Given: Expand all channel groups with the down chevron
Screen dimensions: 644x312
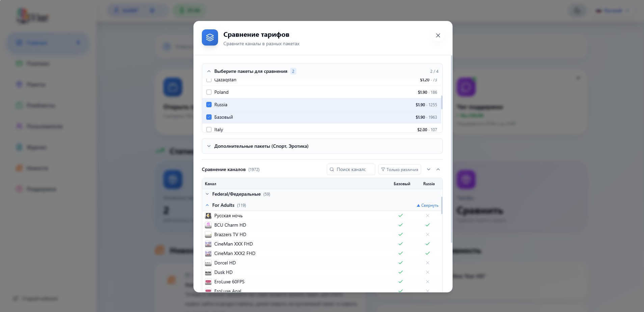Looking at the screenshot, I should click(x=429, y=169).
